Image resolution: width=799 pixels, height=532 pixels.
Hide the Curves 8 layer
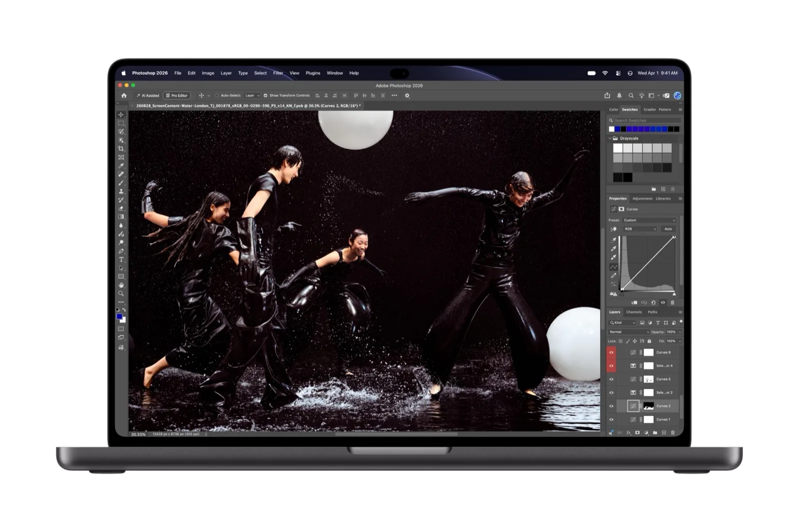coord(611,352)
